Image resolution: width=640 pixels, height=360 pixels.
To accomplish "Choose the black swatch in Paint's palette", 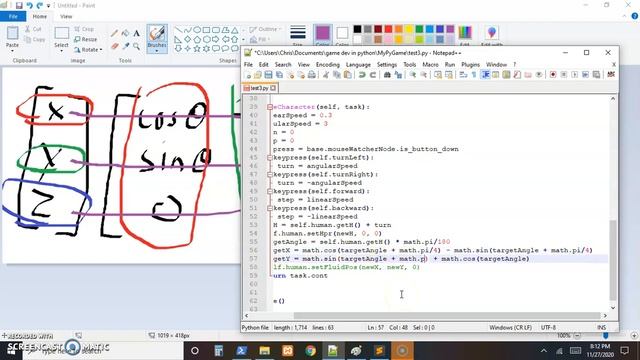I will tap(357, 29).
